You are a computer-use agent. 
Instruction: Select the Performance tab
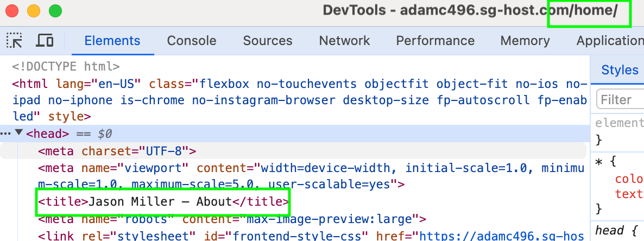[x=435, y=41]
